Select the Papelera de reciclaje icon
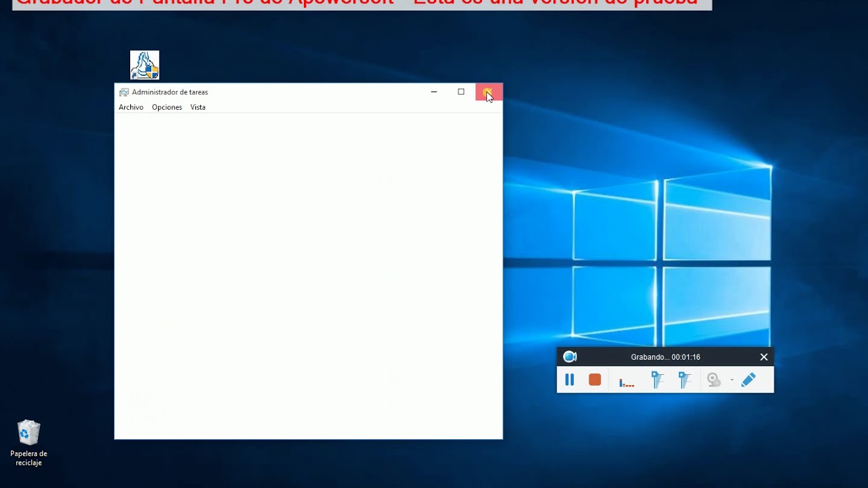The height and width of the screenshot is (488, 868). coord(28,443)
